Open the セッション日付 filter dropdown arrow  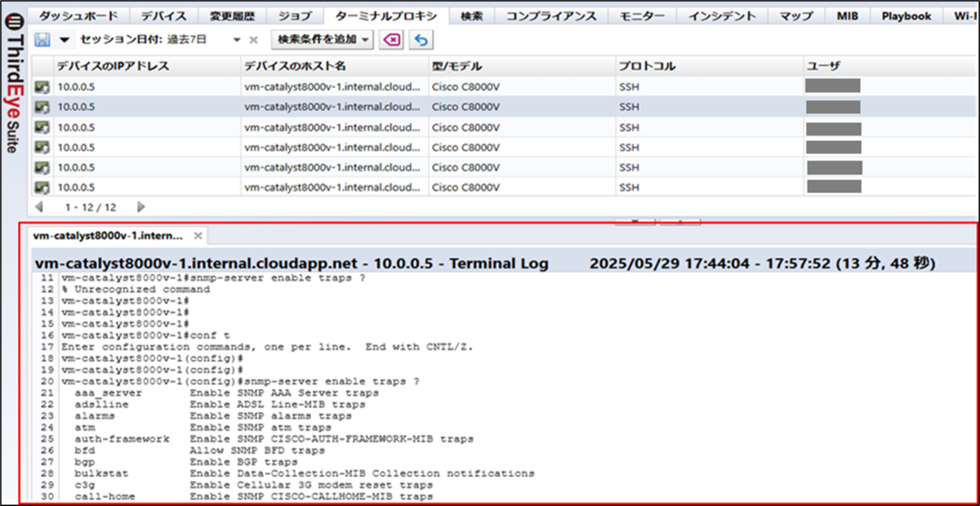tap(237, 40)
